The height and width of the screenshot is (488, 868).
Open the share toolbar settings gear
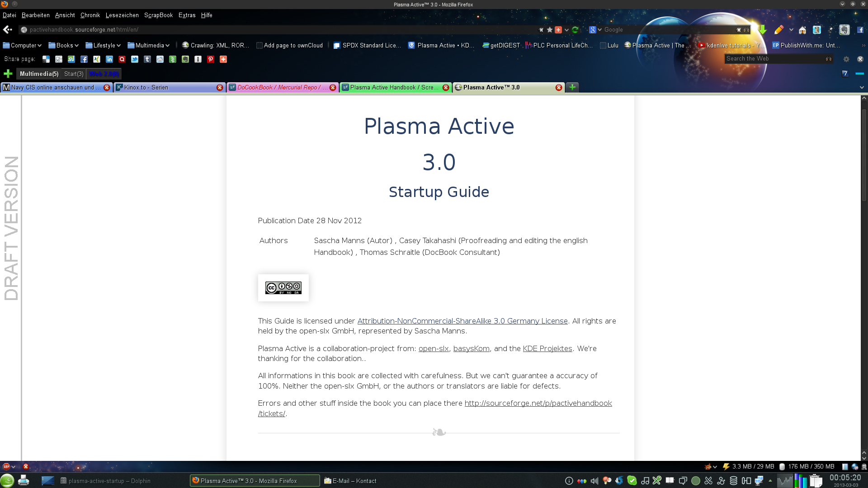click(846, 59)
